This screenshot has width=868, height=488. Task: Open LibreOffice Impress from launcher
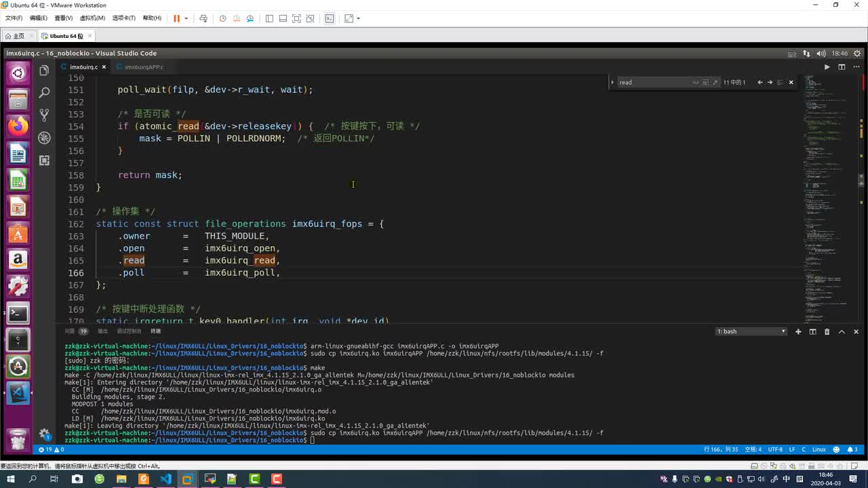click(18, 207)
